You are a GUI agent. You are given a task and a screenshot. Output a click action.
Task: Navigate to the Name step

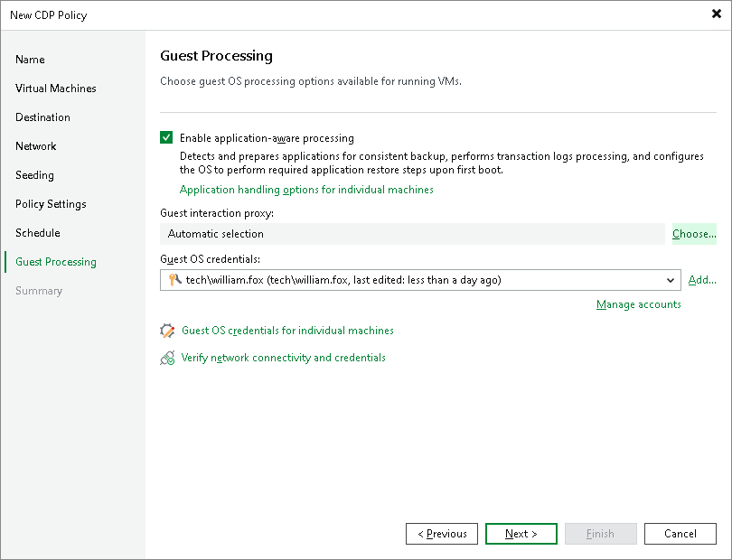[30, 60]
